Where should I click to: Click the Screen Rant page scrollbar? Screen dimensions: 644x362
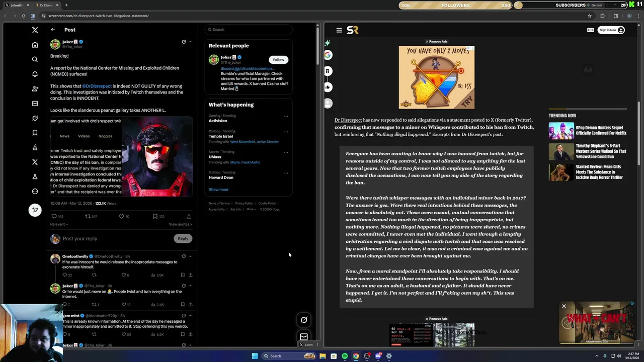click(x=639, y=133)
